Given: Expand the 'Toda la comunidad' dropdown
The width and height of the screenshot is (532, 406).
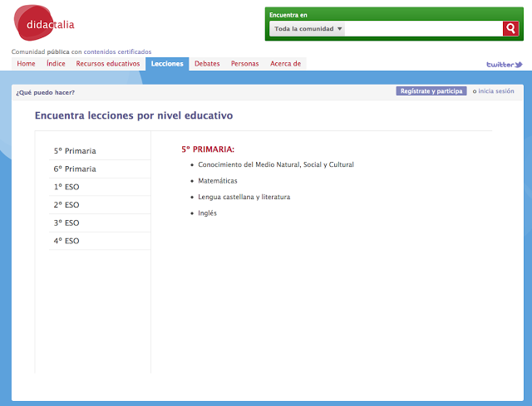Looking at the screenshot, I should click(x=308, y=29).
